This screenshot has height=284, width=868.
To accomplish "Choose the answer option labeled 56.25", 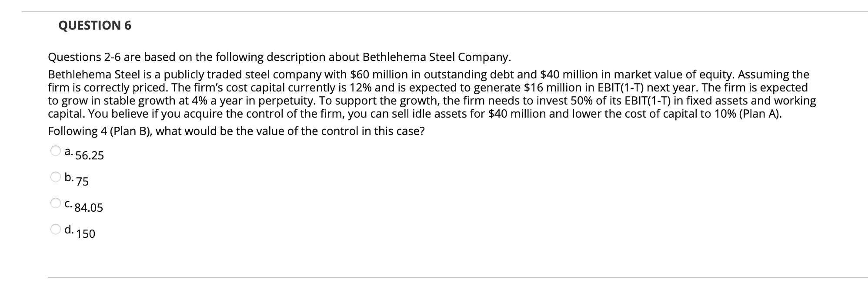I will click(90, 155).
